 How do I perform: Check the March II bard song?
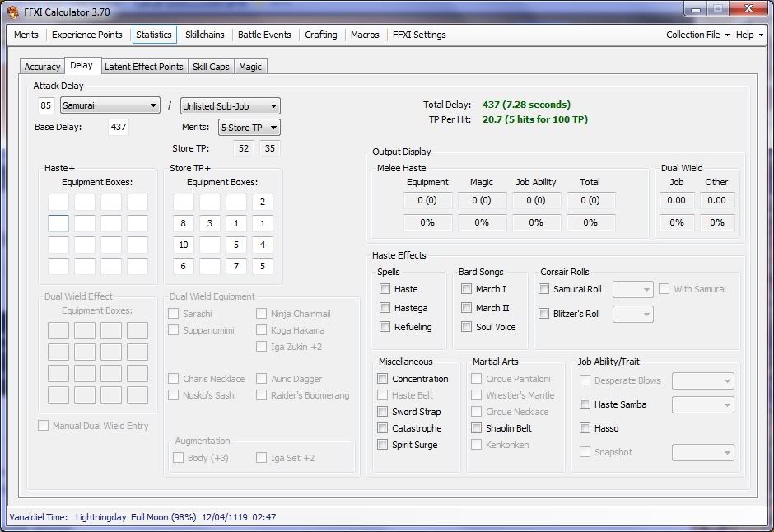(467, 308)
